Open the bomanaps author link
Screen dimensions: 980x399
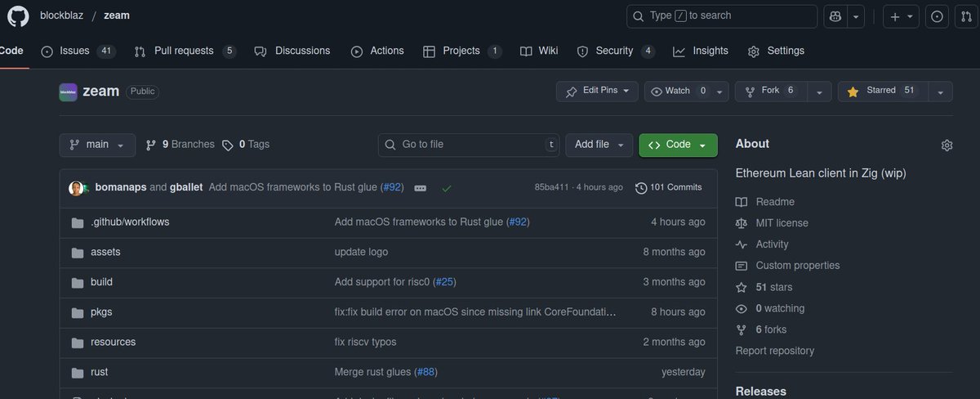click(x=120, y=187)
